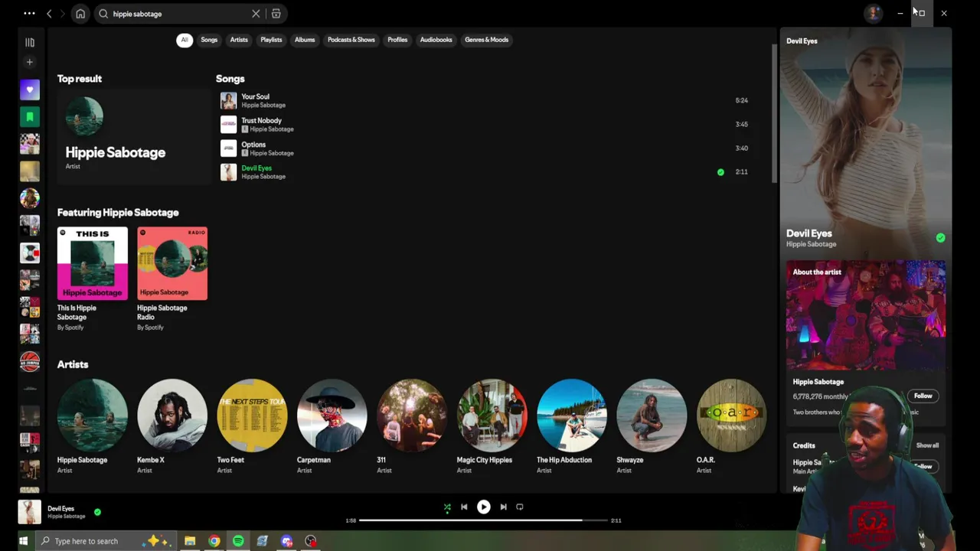Click Hippie Sabotage under Devil Eyes in right panel
The width and height of the screenshot is (980, 551).
tap(811, 244)
